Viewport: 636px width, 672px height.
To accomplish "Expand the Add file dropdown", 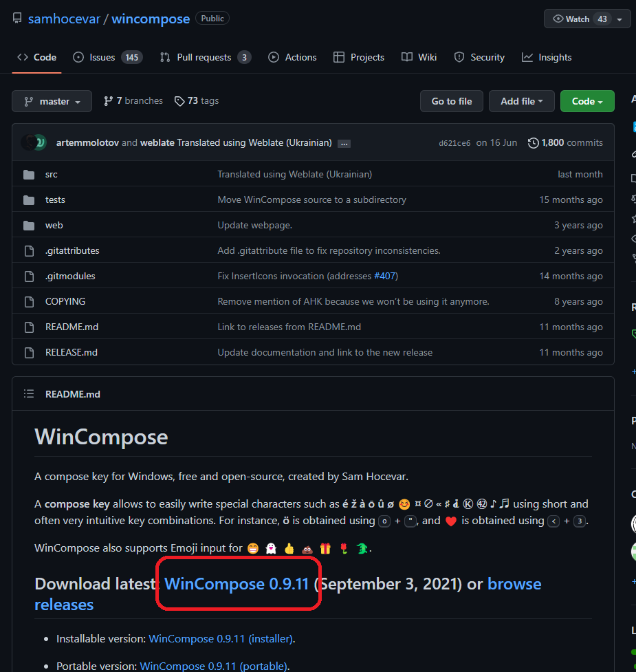I will (x=522, y=101).
